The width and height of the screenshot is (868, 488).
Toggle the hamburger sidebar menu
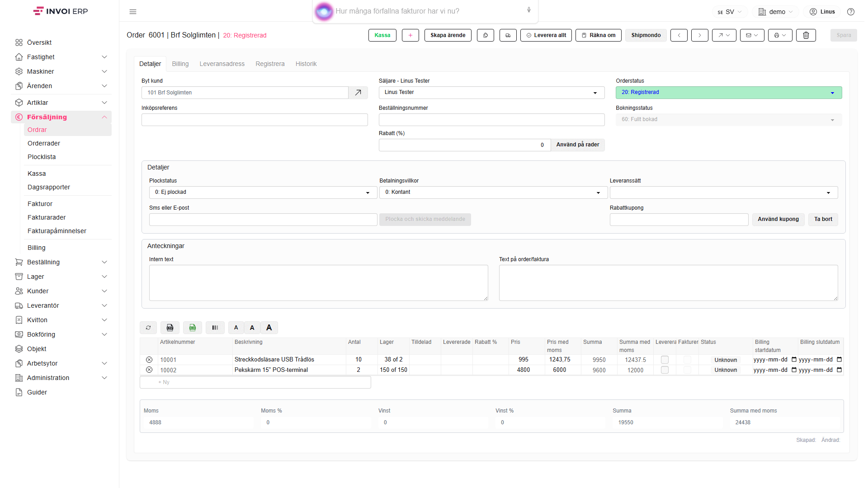pyautogui.click(x=133, y=12)
